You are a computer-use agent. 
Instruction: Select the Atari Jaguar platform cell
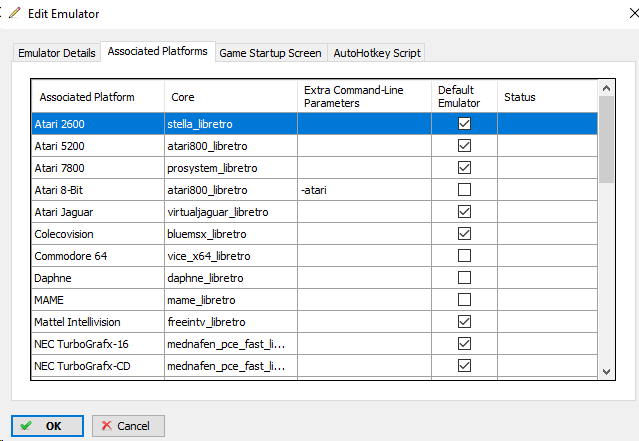[98, 212]
